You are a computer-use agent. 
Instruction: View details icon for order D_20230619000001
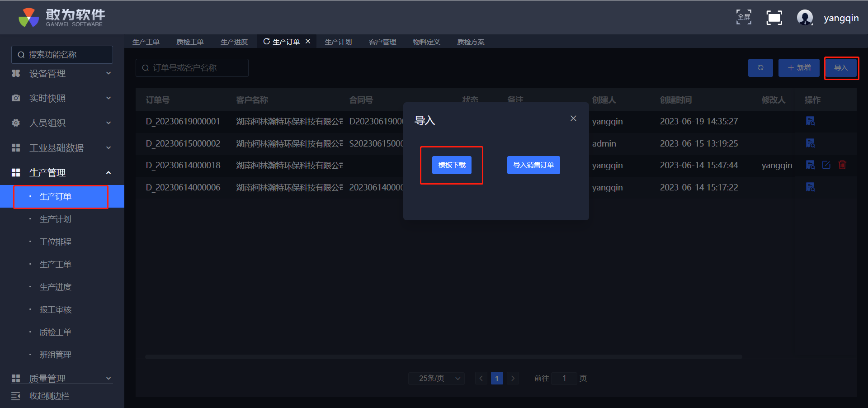pos(811,121)
